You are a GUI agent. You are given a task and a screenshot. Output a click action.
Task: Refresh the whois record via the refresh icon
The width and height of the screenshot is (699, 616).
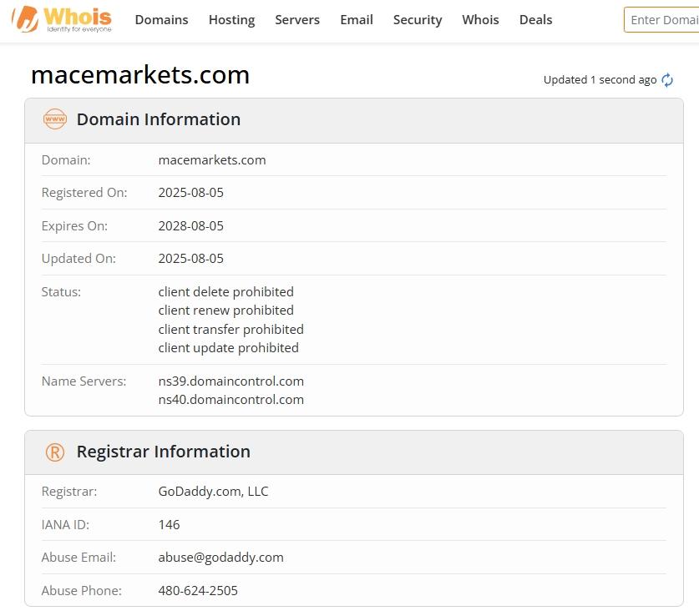coord(667,80)
